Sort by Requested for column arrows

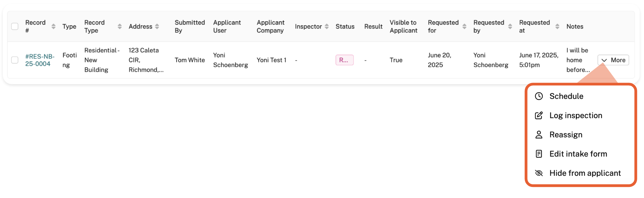(464, 26)
